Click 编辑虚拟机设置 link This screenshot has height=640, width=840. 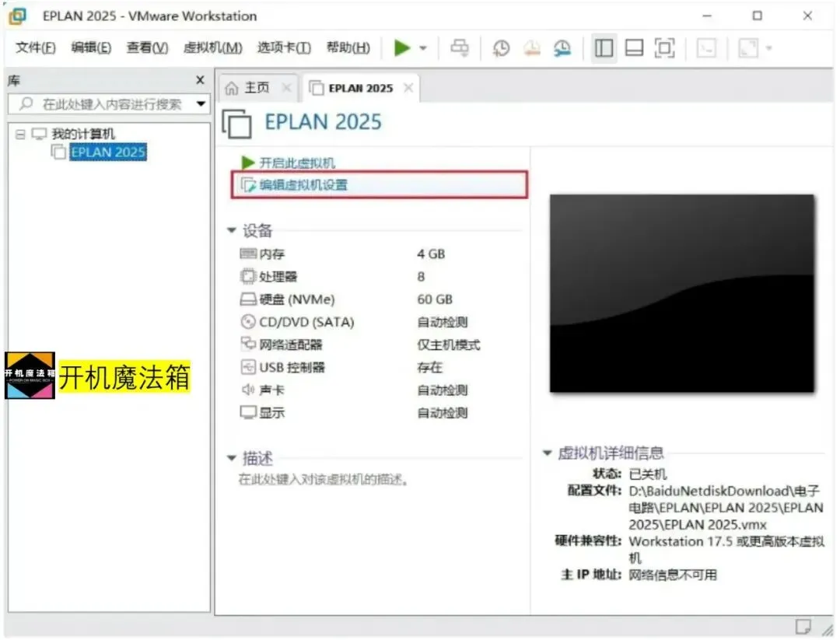[303, 185]
